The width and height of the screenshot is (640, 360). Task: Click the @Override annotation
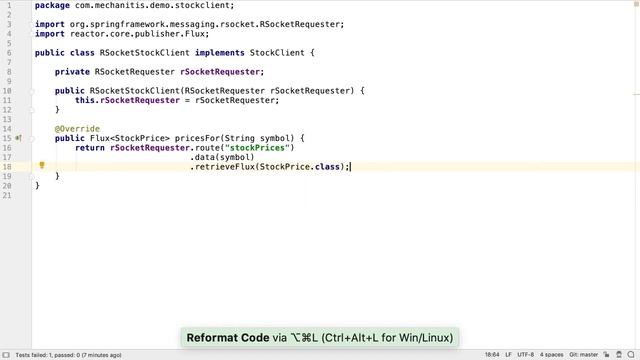(77, 129)
